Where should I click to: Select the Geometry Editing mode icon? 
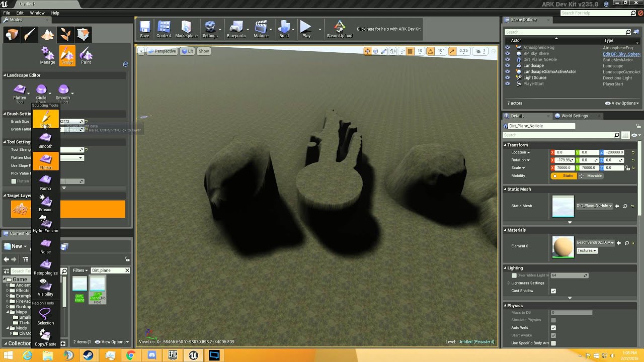83,35
